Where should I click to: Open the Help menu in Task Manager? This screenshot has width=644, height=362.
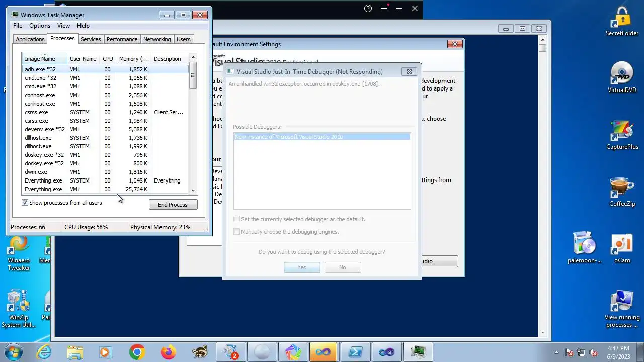83,26
